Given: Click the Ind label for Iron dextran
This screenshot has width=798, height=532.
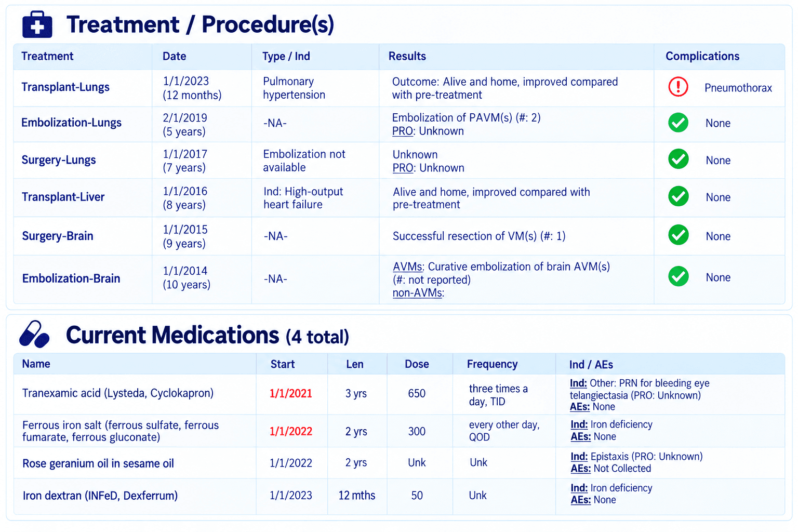Looking at the screenshot, I should (x=579, y=488).
